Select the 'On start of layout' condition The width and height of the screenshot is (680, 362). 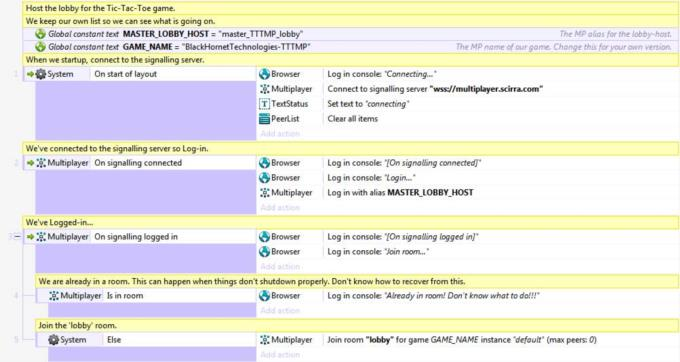[x=126, y=74]
